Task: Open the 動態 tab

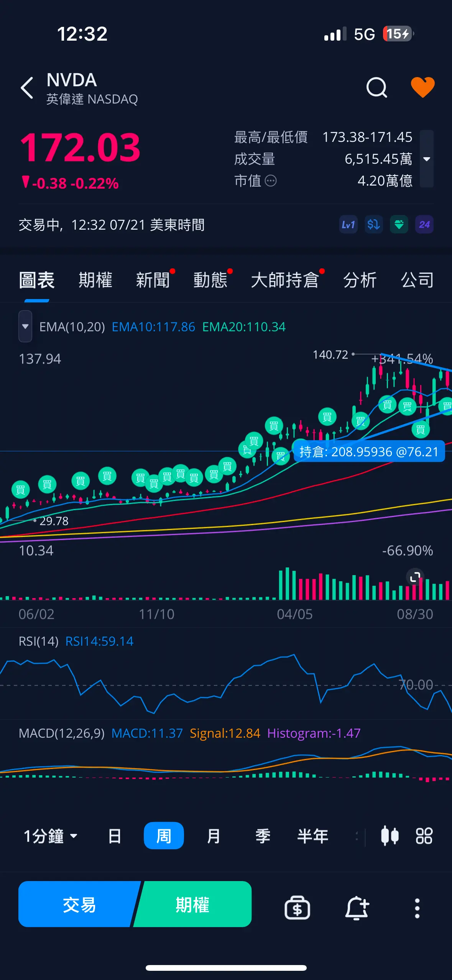Action: coord(210,280)
